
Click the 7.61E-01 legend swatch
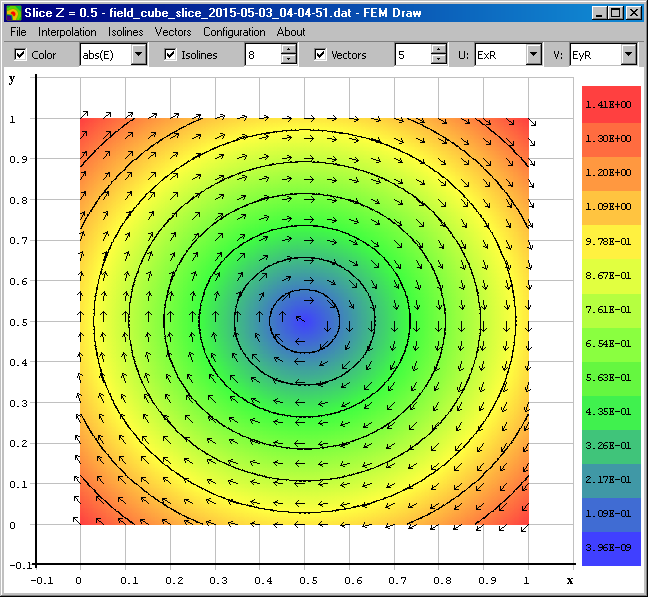[x=611, y=310]
